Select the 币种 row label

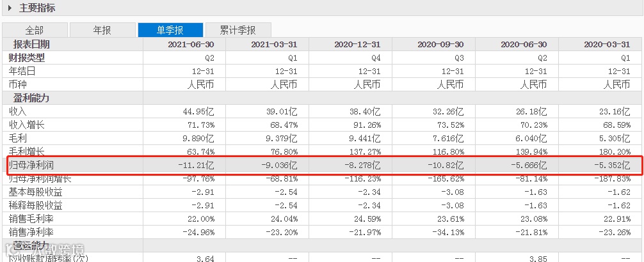click(18, 84)
